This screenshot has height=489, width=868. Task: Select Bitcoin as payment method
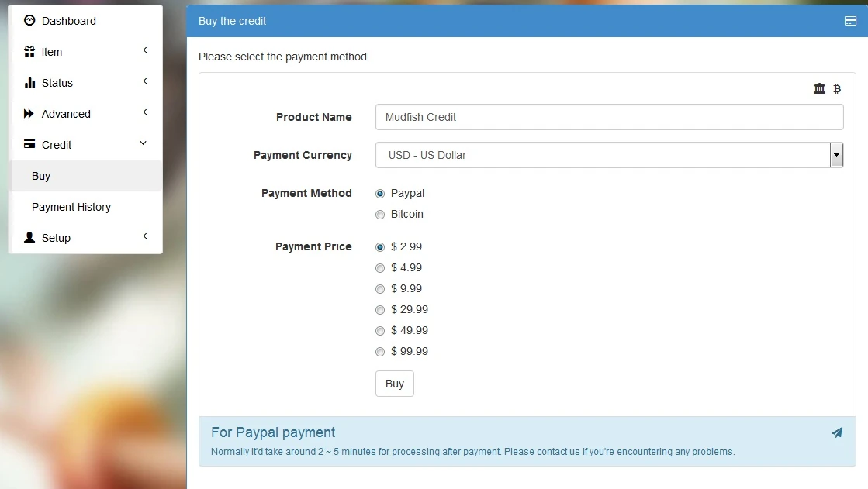point(380,215)
